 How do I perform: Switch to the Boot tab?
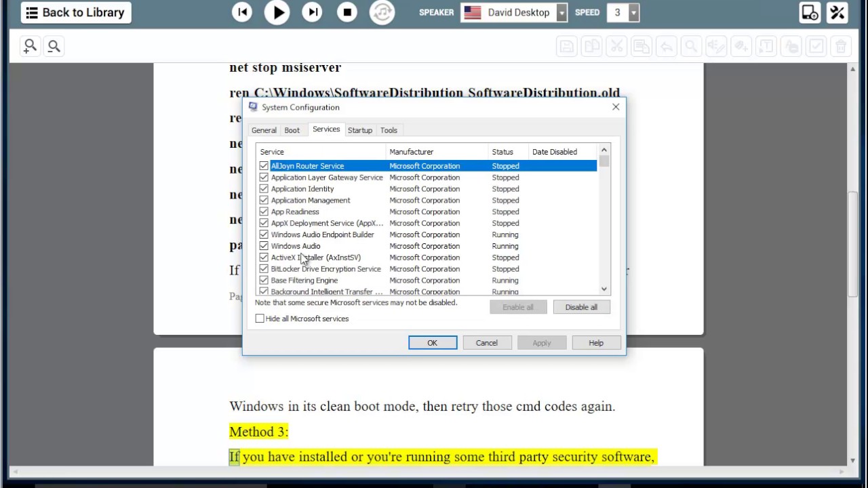click(x=292, y=130)
